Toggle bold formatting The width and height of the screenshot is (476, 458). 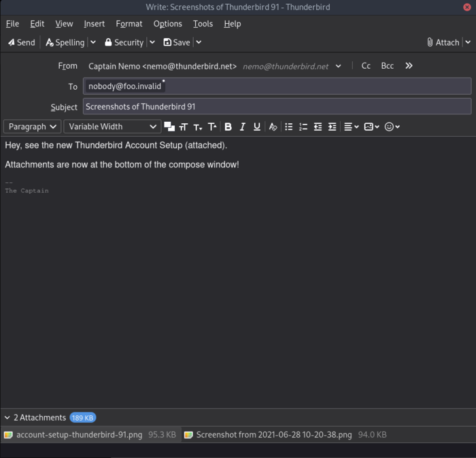coord(228,127)
